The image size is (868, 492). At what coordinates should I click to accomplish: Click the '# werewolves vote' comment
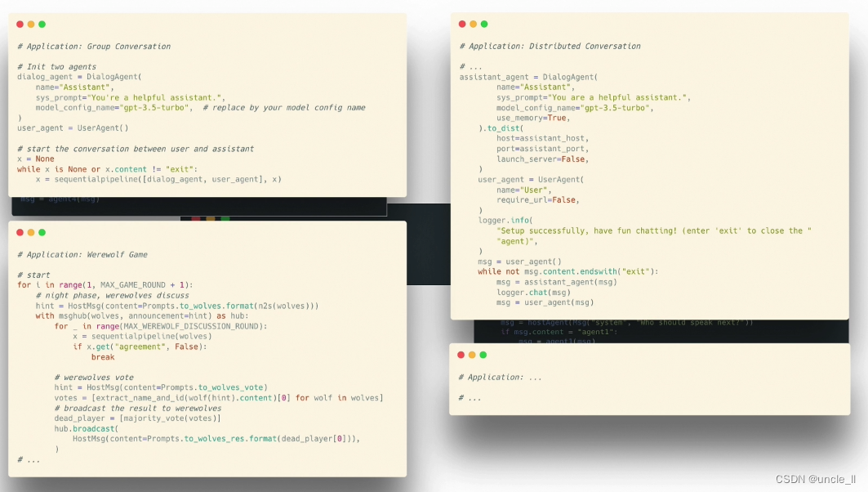(x=94, y=378)
